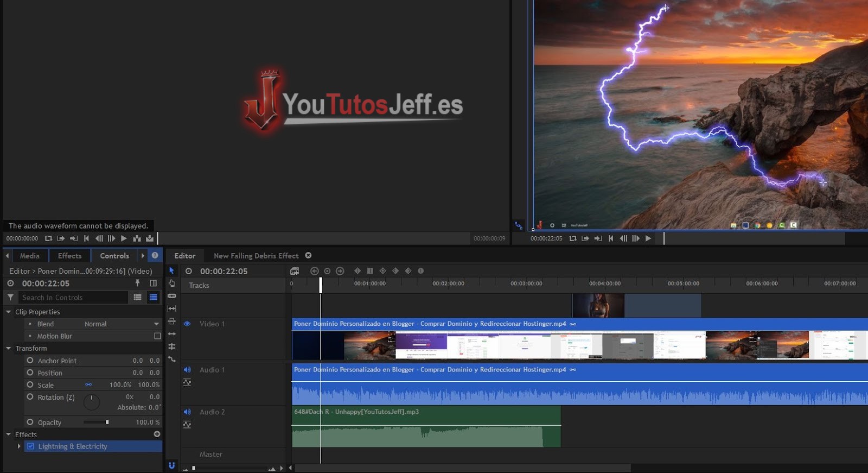Set In point in Trimmer panel
868x473 pixels.
(61, 238)
